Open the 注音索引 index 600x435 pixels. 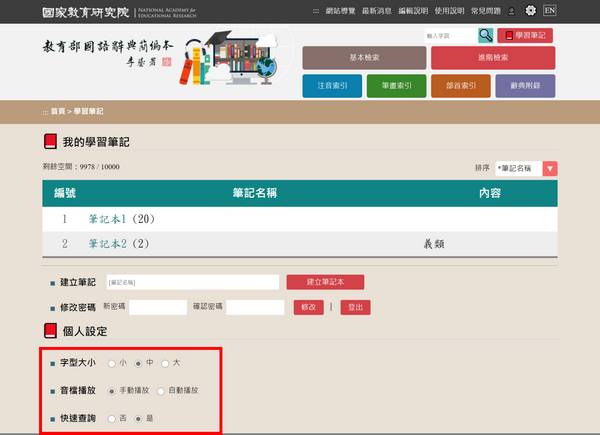(332, 86)
